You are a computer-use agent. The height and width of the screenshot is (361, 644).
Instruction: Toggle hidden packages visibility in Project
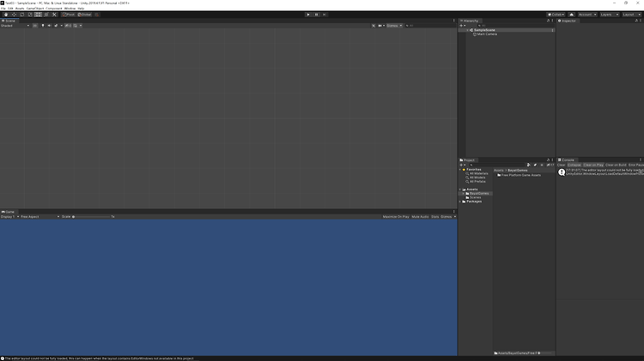click(550, 165)
